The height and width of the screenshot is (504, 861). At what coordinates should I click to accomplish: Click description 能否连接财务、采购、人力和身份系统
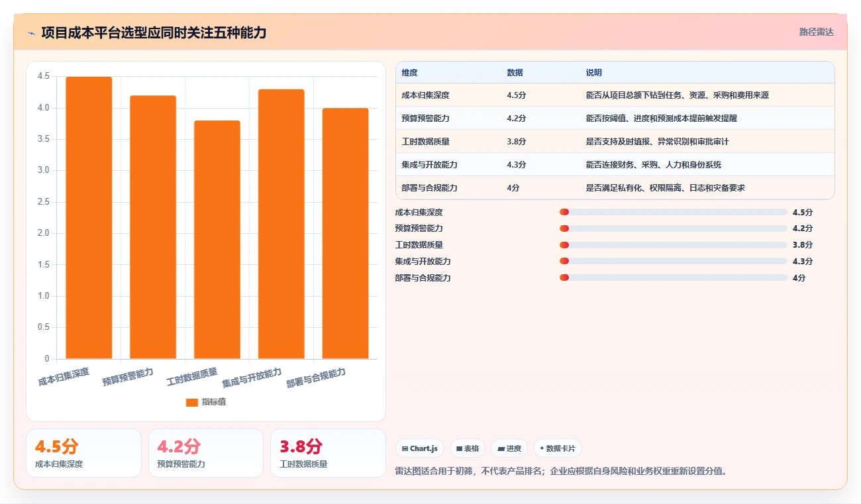[x=653, y=165]
